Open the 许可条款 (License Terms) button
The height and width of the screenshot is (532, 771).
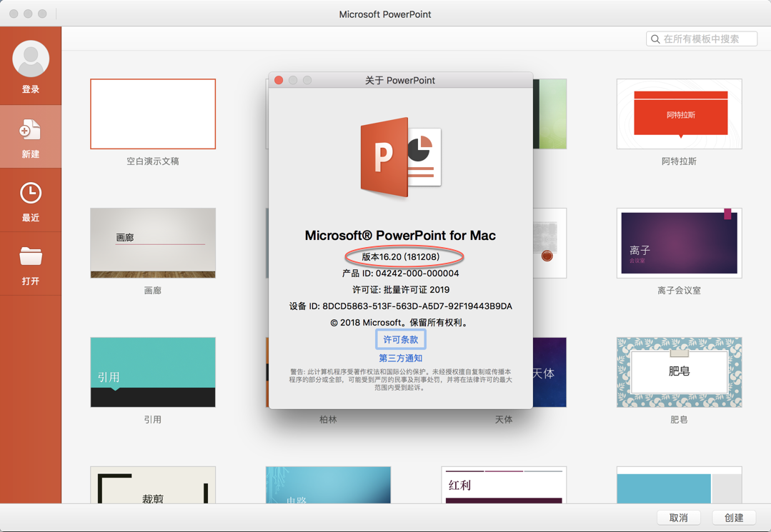400,339
